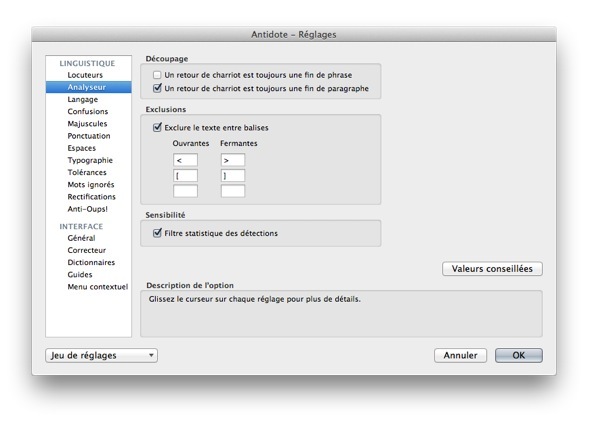
Task: Click the empty third Ouvrantes field
Action: (185, 191)
